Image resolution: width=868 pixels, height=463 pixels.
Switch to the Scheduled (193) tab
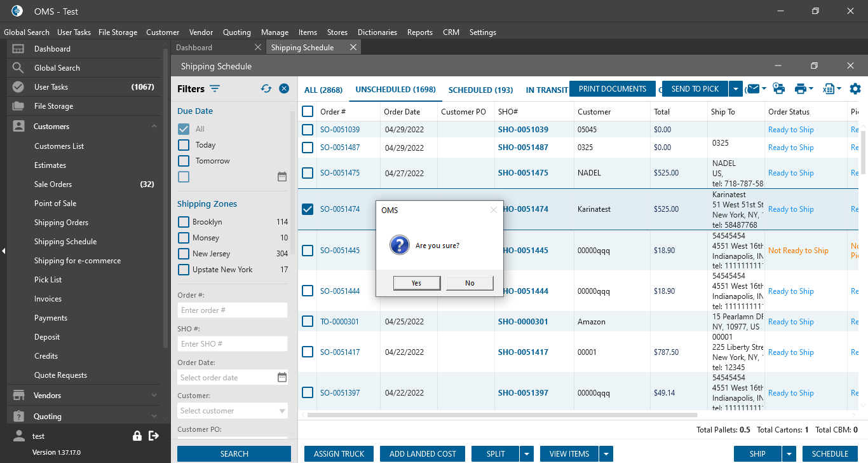click(480, 90)
